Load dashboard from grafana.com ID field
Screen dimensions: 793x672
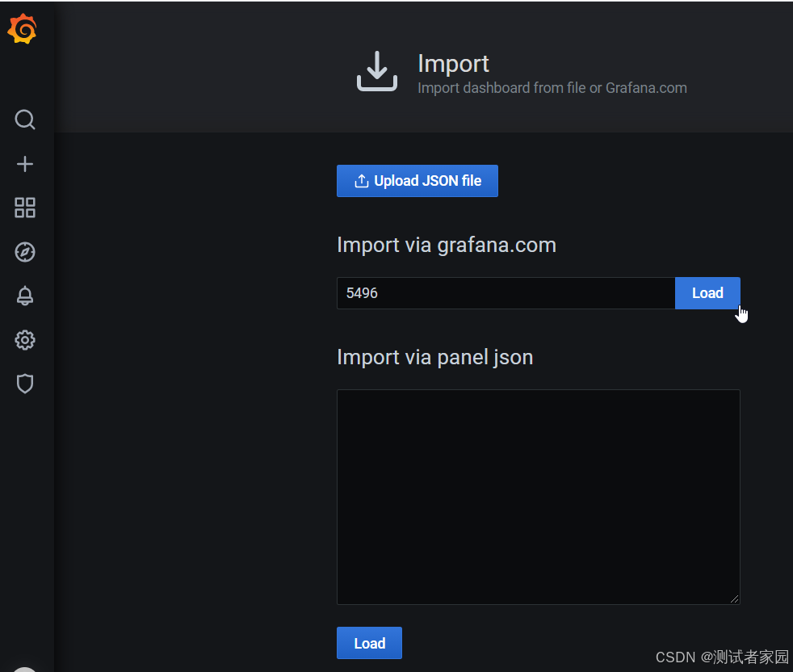click(707, 293)
